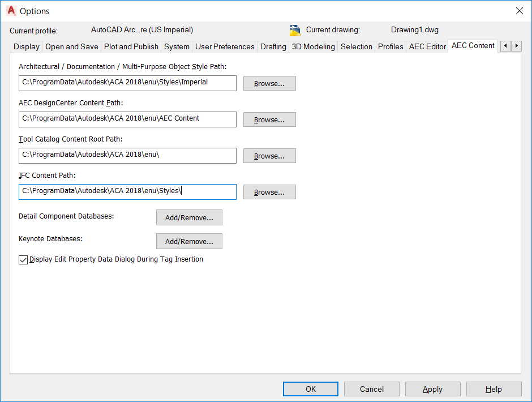This screenshot has width=532, height=402.
Task: Switch to the Profiles tab
Action: pos(391,47)
